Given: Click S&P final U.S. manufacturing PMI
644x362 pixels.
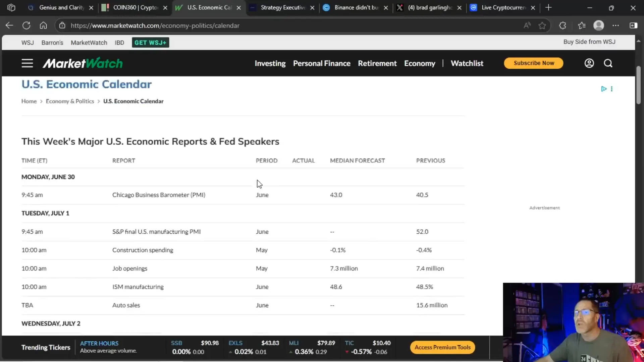Looking at the screenshot, I should click(156, 232).
